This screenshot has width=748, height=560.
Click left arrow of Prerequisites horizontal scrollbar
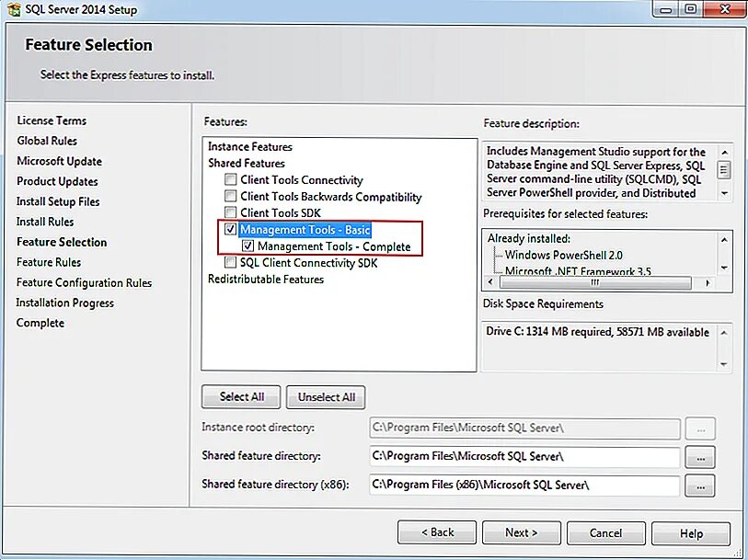point(489,282)
